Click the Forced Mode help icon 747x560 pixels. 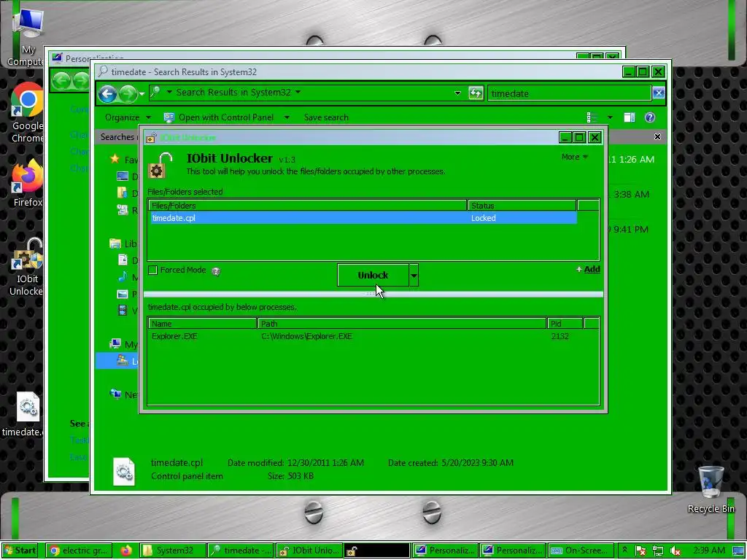(216, 271)
